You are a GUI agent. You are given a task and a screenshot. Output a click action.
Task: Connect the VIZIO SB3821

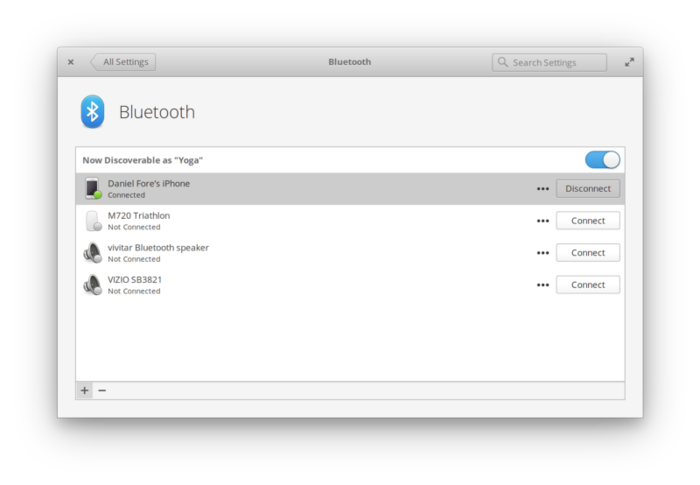tap(588, 285)
